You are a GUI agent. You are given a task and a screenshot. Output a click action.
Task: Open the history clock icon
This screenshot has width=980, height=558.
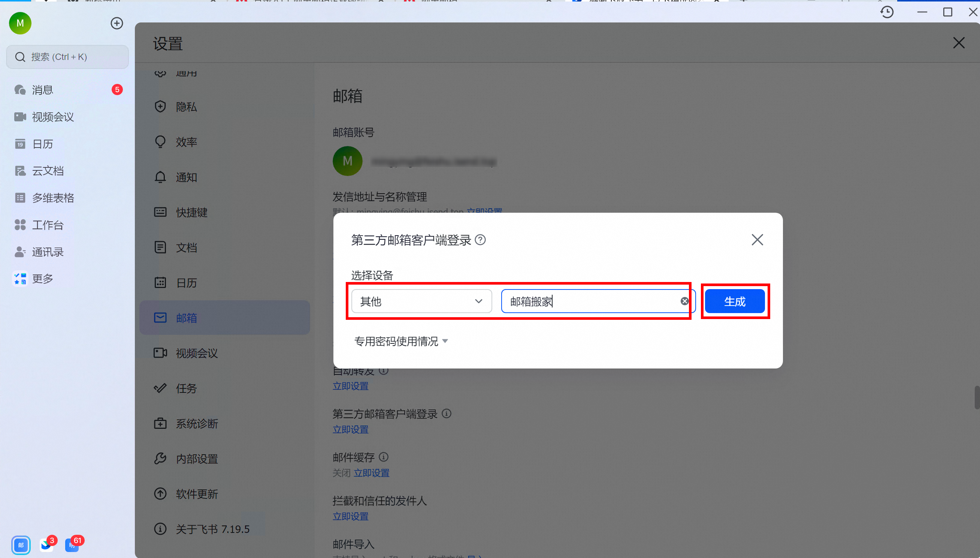(x=886, y=12)
